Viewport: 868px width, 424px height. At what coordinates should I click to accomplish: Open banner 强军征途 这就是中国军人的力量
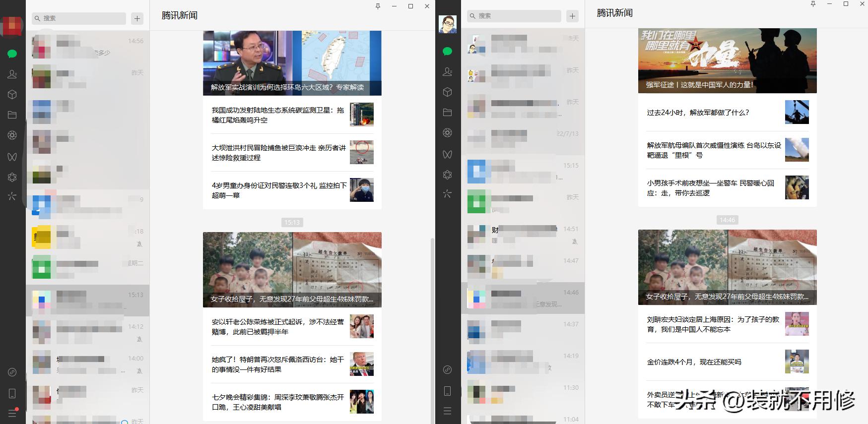[x=728, y=61]
